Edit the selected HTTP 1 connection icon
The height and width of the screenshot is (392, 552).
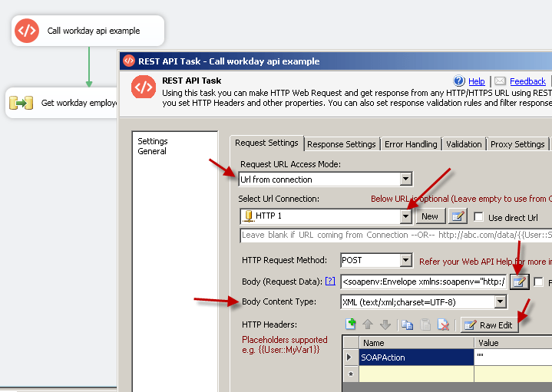point(458,216)
